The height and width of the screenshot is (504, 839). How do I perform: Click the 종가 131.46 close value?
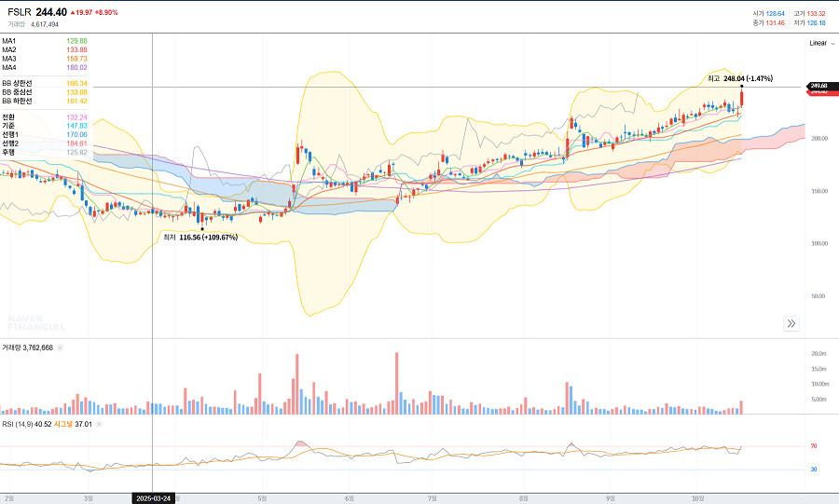pos(768,23)
